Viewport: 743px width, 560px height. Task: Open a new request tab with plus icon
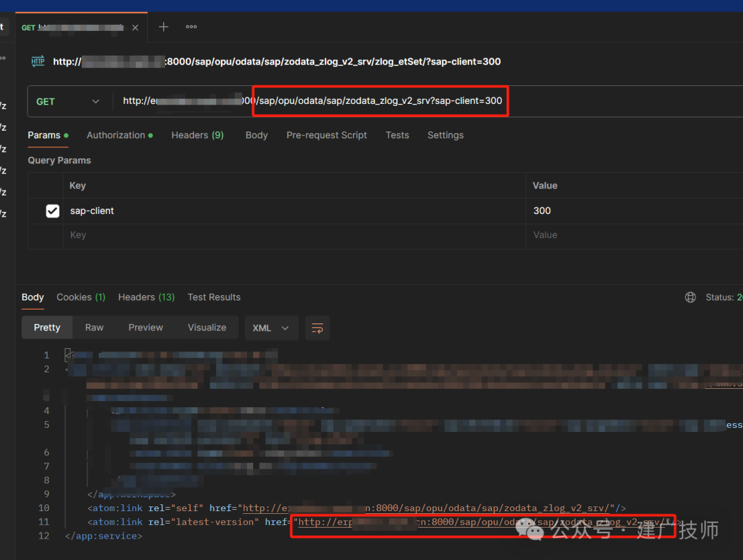[164, 27]
